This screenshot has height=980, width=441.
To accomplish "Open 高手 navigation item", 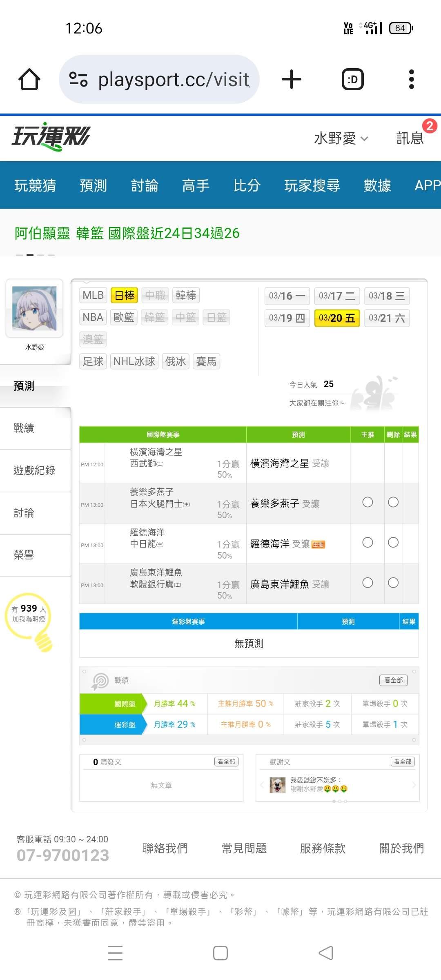I will (196, 185).
